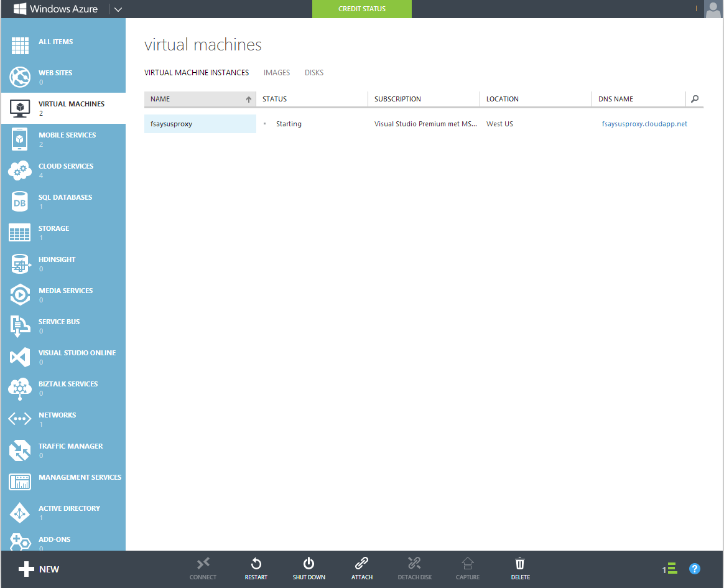Open the Traffic Manager icon

(20, 450)
